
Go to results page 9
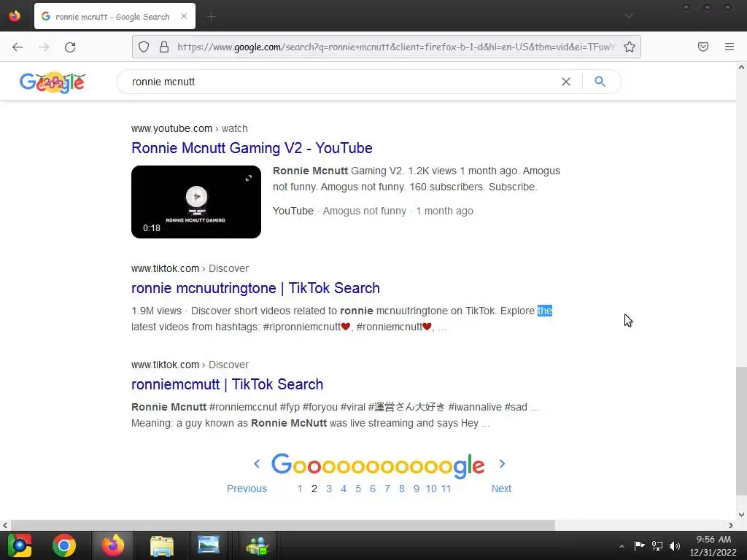click(x=417, y=489)
